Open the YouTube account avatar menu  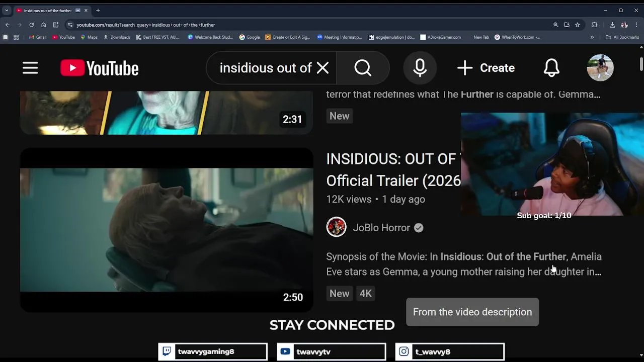[x=600, y=68]
